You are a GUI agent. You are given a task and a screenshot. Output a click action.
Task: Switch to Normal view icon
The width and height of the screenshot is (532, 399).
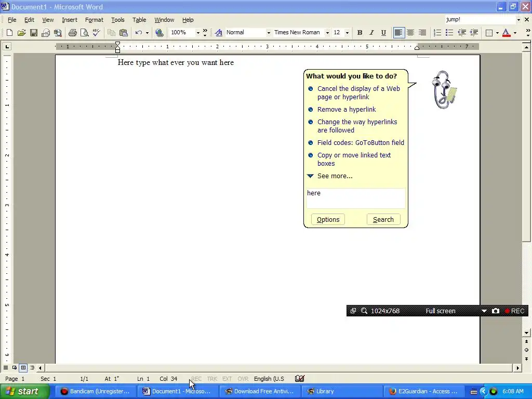coord(6,368)
